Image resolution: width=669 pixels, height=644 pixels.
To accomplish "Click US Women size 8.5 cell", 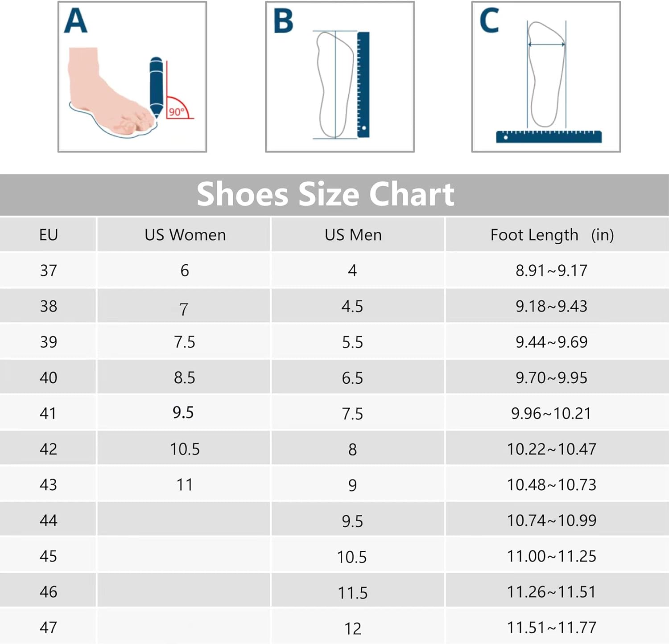I will pos(185,377).
